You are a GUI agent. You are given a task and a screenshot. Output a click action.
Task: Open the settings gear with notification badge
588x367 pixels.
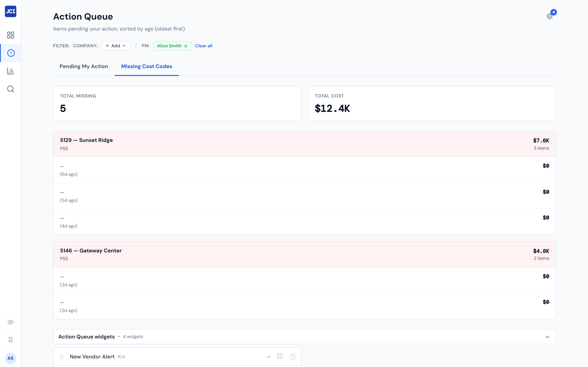pos(550,16)
